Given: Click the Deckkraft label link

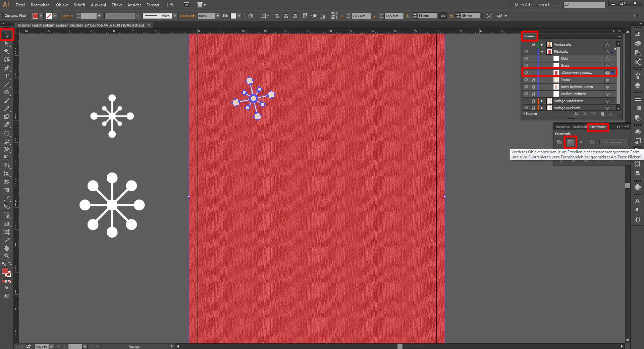Looking at the screenshot, I should click(187, 16).
